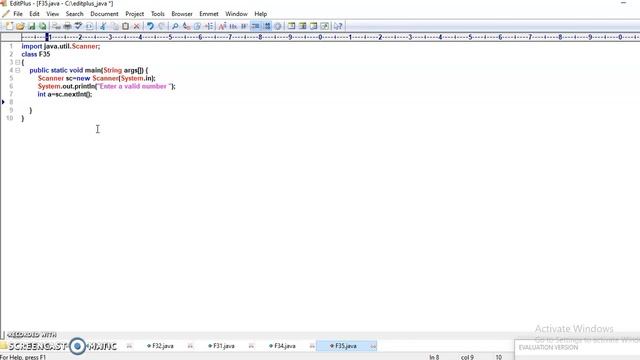Click the Full Screen toolbar icon

(x=325, y=26)
